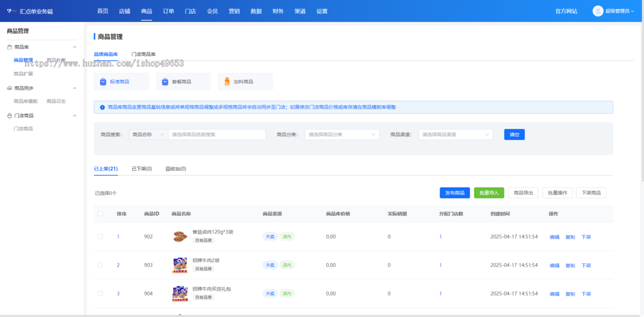The width and height of the screenshot is (644, 317).
Task: Click 复制 for product 903
Action: coord(570,265)
